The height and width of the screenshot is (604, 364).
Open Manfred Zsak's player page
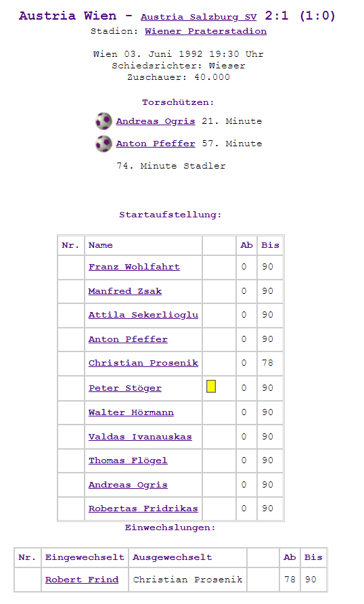click(x=125, y=291)
